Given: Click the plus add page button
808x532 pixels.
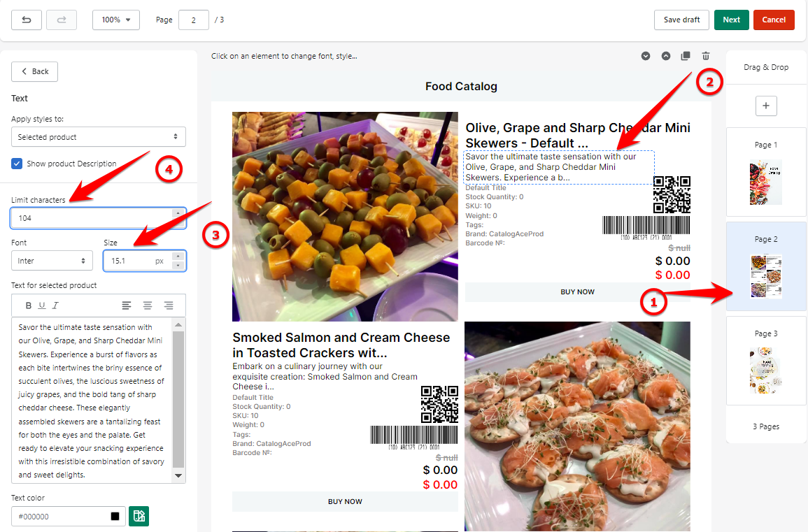Looking at the screenshot, I should [766, 106].
